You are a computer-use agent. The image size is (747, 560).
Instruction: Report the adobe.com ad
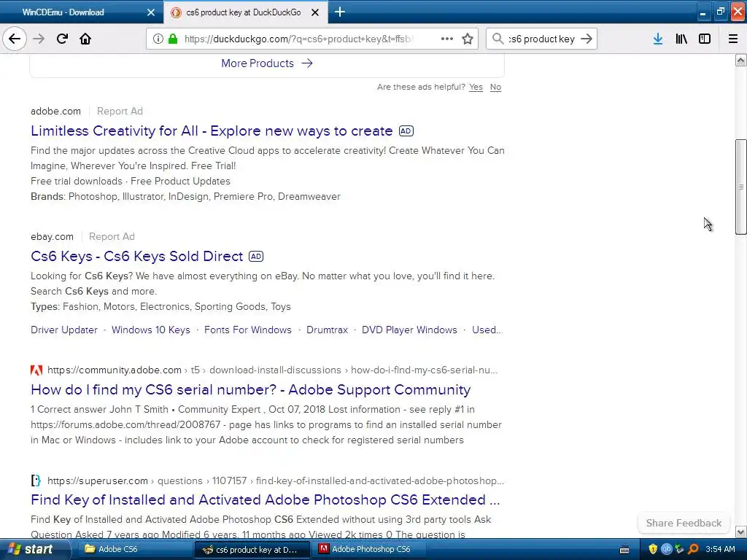120,111
